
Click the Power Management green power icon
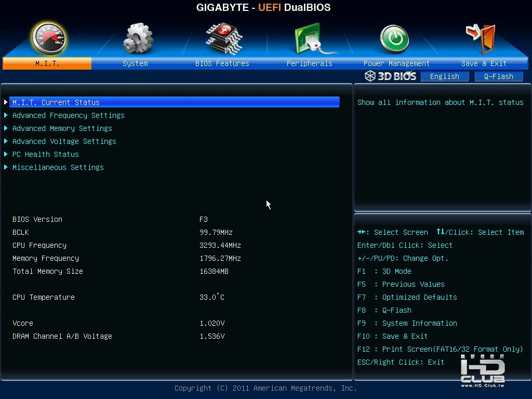click(x=394, y=39)
